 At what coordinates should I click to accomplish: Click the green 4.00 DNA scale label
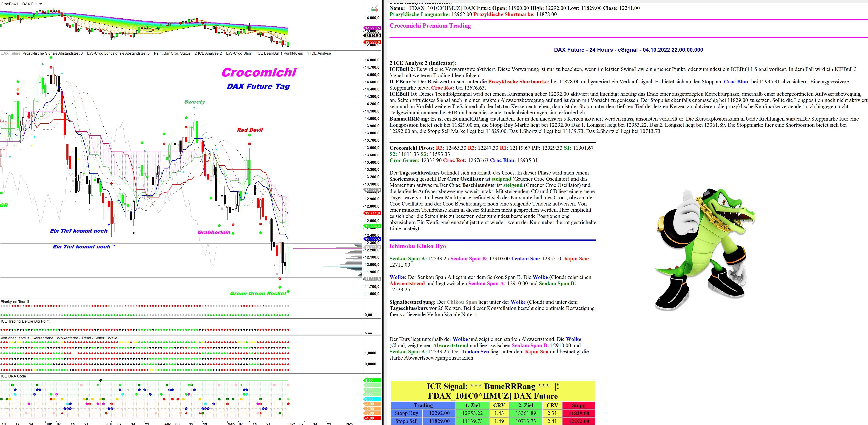point(372,380)
